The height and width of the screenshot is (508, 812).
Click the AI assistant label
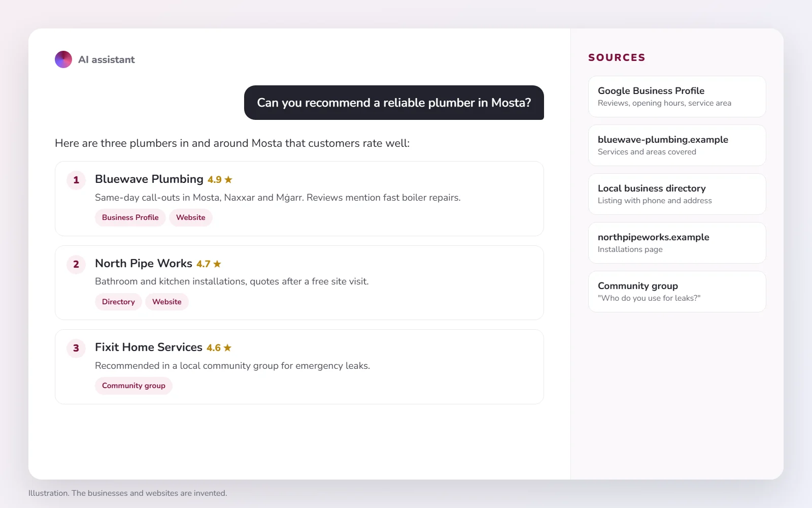pos(107,59)
